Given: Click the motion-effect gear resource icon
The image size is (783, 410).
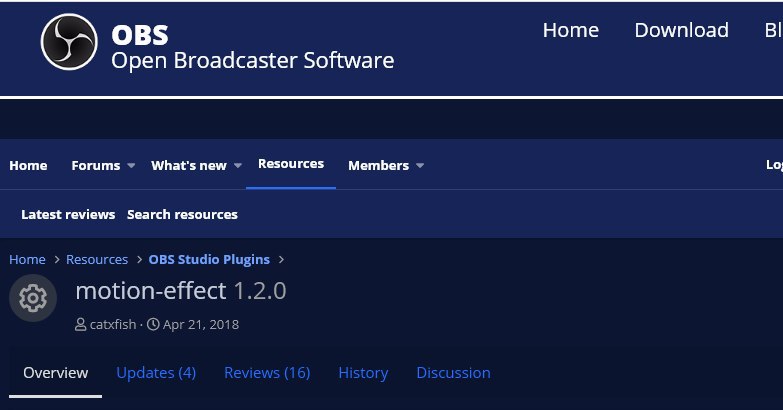Looking at the screenshot, I should tap(33, 298).
